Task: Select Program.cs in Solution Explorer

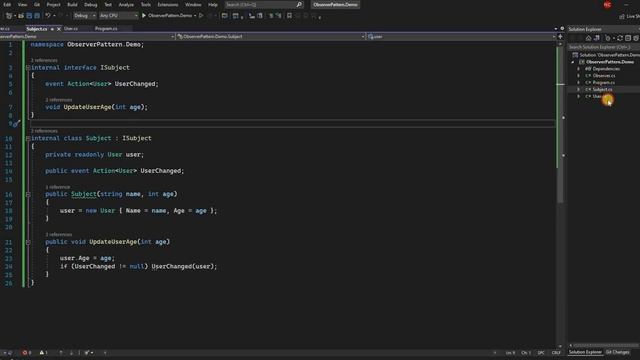Action: [x=604, y=82]
